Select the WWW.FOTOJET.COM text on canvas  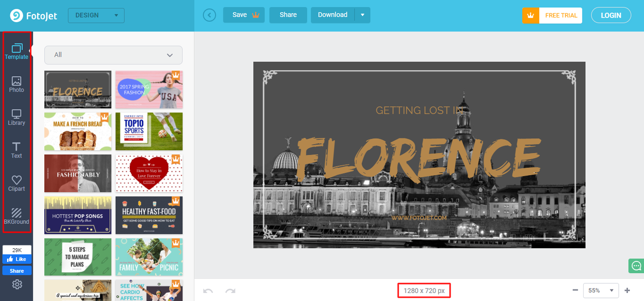click(x=419, y=218)
